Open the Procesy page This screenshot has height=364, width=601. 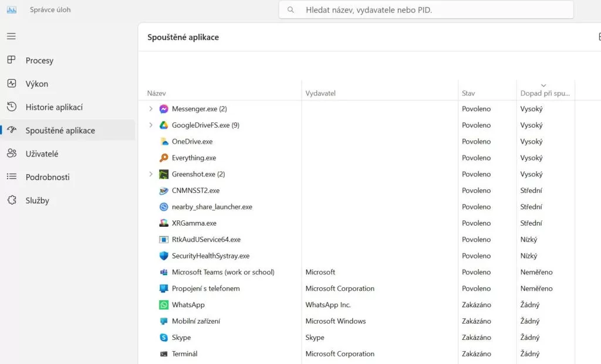point(67,60)
